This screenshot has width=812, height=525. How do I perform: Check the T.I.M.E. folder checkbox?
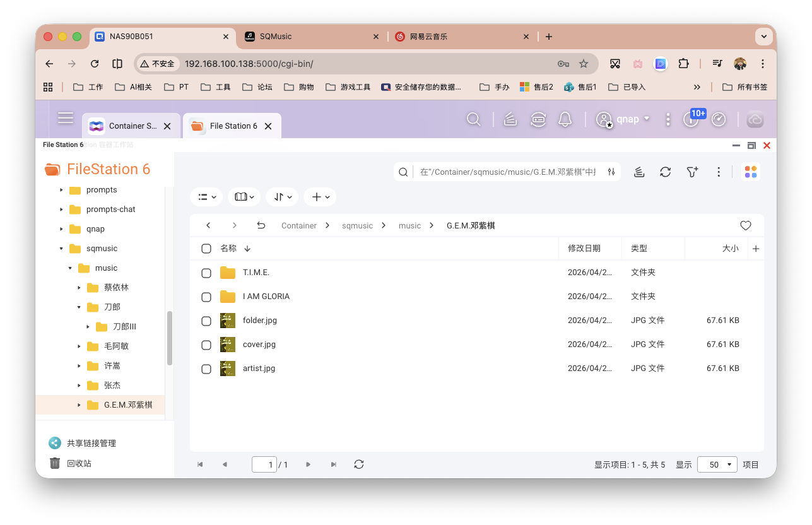click(206, 273)
